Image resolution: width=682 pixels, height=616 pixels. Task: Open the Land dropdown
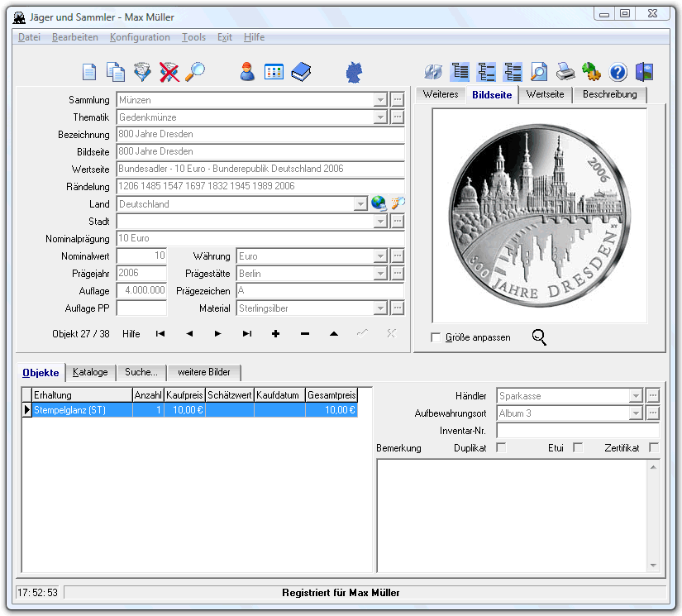tap(360, 203)
